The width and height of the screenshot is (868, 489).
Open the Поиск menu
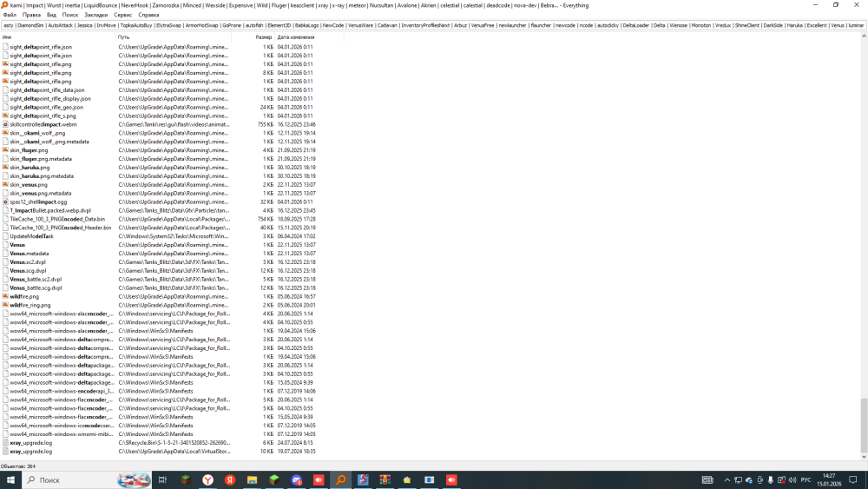coord(69,15)
